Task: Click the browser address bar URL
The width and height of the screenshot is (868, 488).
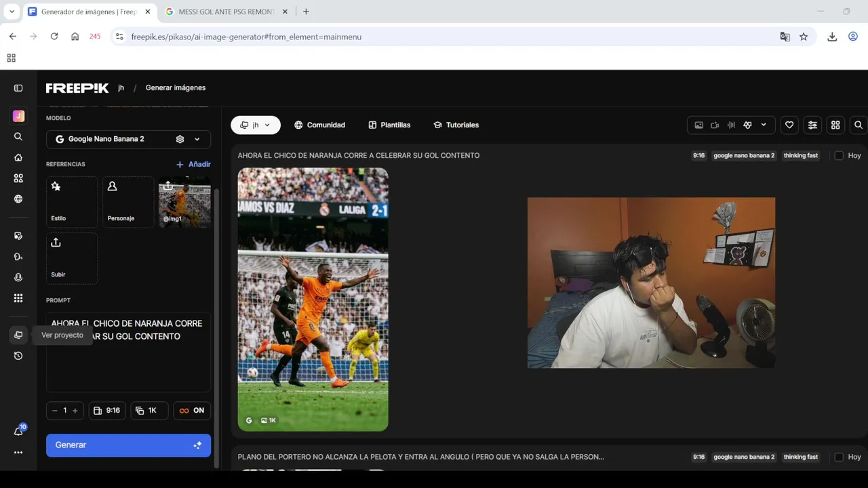Action: [x=246, y=37]
